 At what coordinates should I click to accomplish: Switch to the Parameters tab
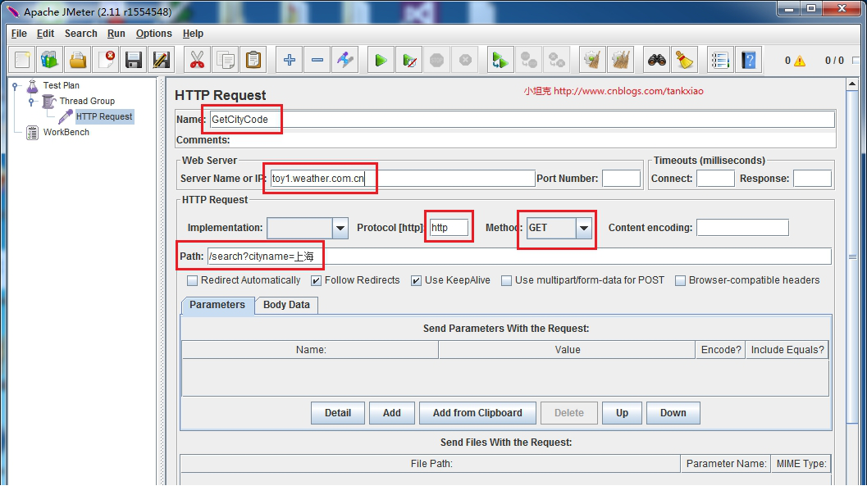217,305
